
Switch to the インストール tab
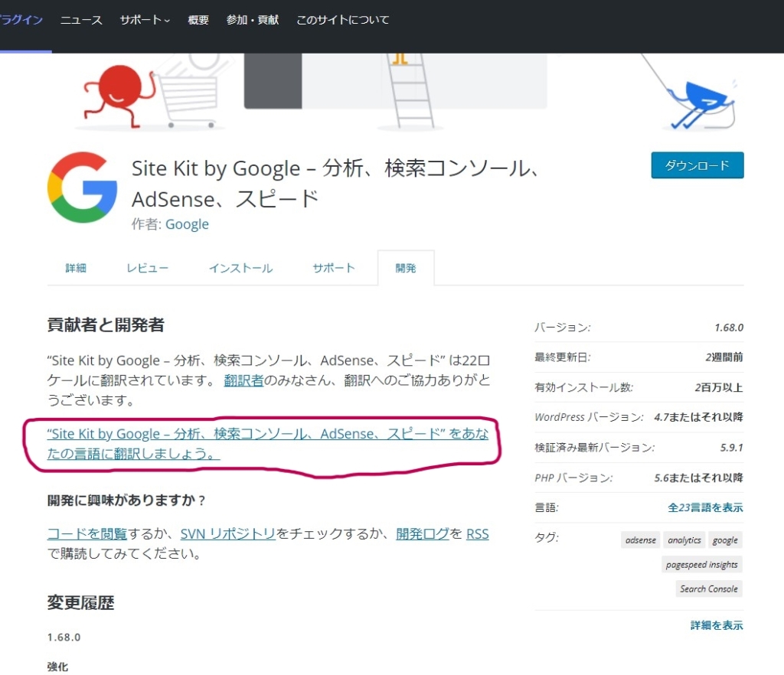point(240,269)
